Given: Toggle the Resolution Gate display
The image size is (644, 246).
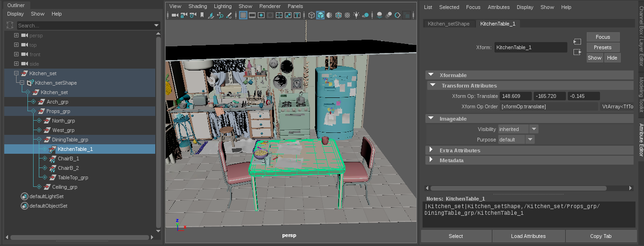Looking at the screenshot, I should tap(261, 15).
